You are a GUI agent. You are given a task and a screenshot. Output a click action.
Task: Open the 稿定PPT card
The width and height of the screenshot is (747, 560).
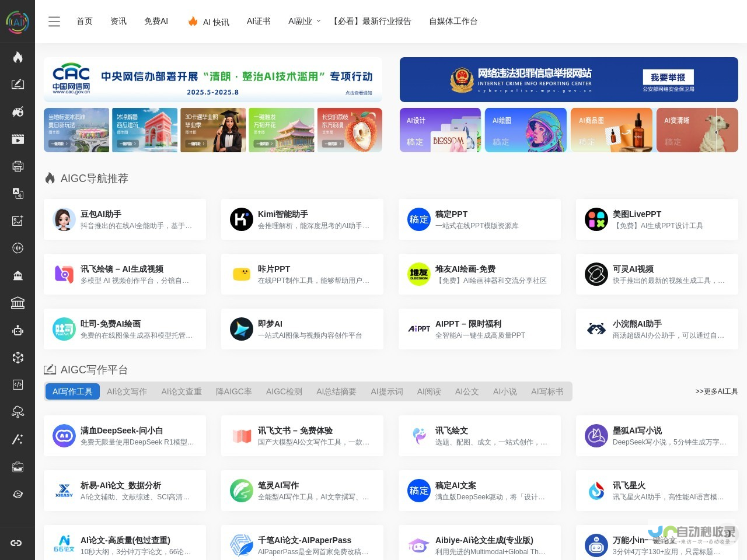[480, 219]
